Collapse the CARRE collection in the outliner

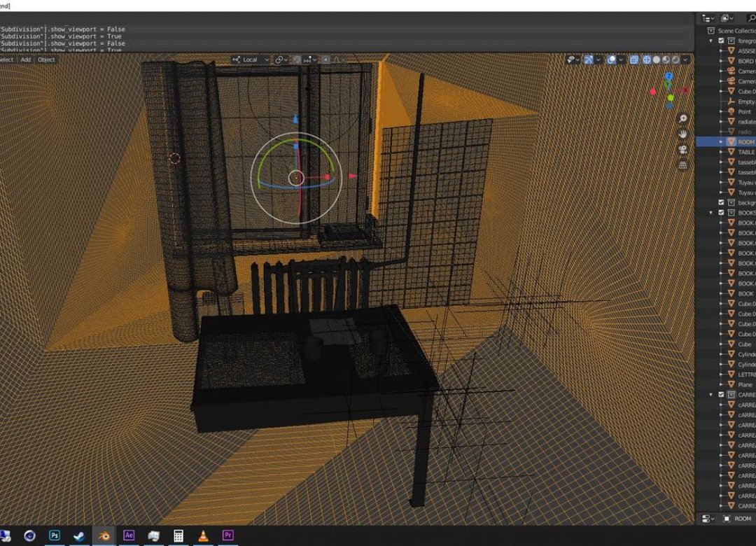click(x=711, y=395)
